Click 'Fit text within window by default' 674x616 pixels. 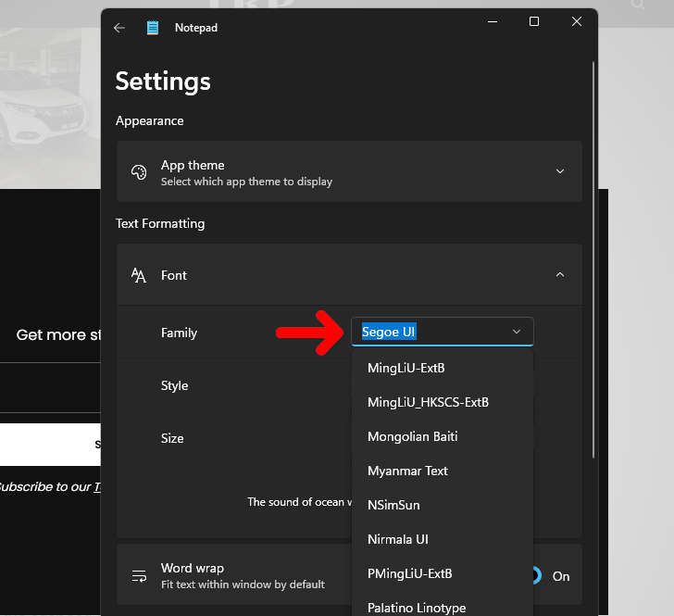243,585
